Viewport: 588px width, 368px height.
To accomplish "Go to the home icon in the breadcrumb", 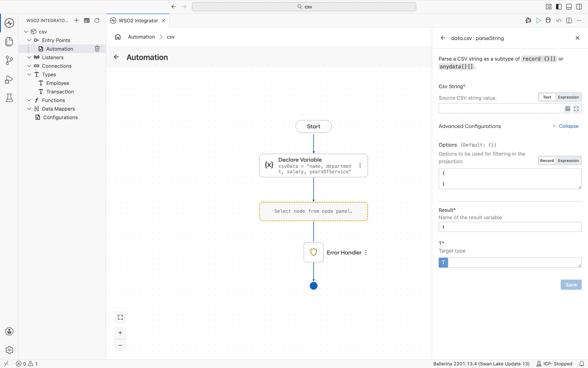I will point(118,37).
